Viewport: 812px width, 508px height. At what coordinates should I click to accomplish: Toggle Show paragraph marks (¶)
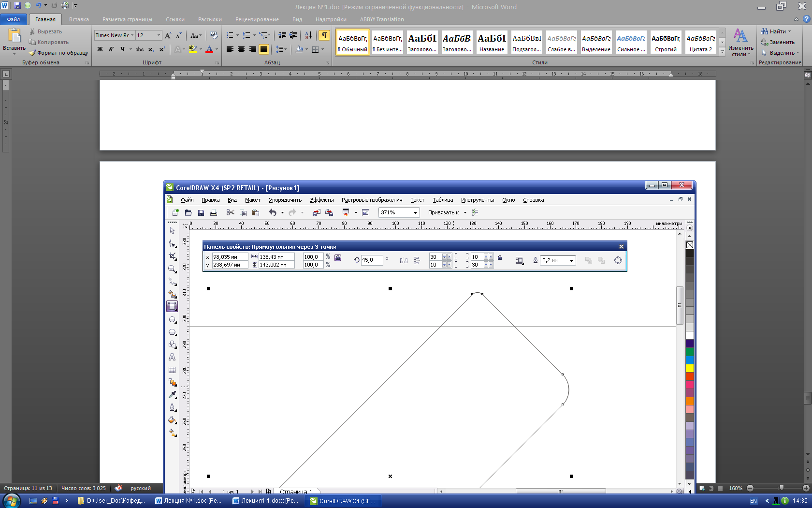(324, 35)
